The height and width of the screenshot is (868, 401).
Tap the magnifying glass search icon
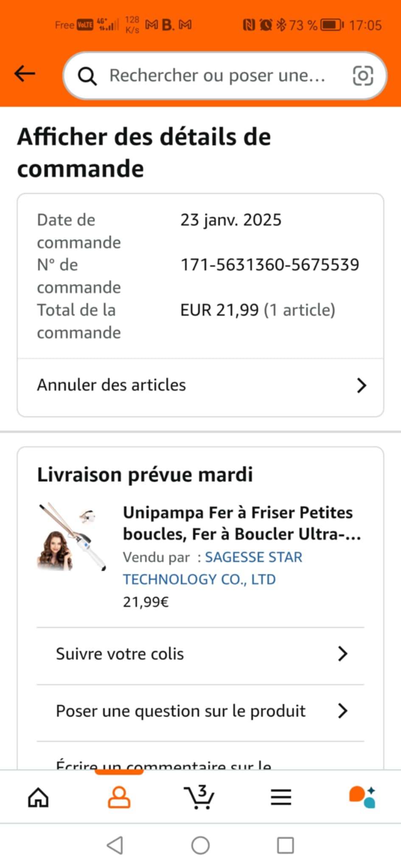pyautogui.click(x=87, y=76)
